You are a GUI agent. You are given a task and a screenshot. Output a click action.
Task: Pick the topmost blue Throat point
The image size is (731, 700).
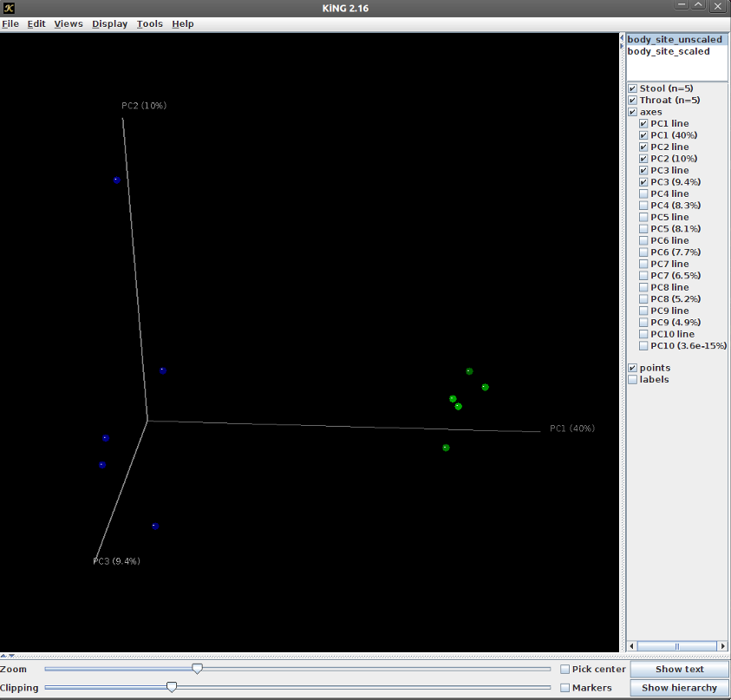[x=116, y=180]
